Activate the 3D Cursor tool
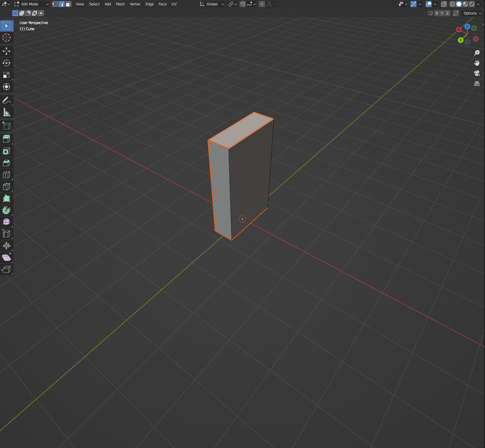 pyautogui.click(x=6, y=38)
